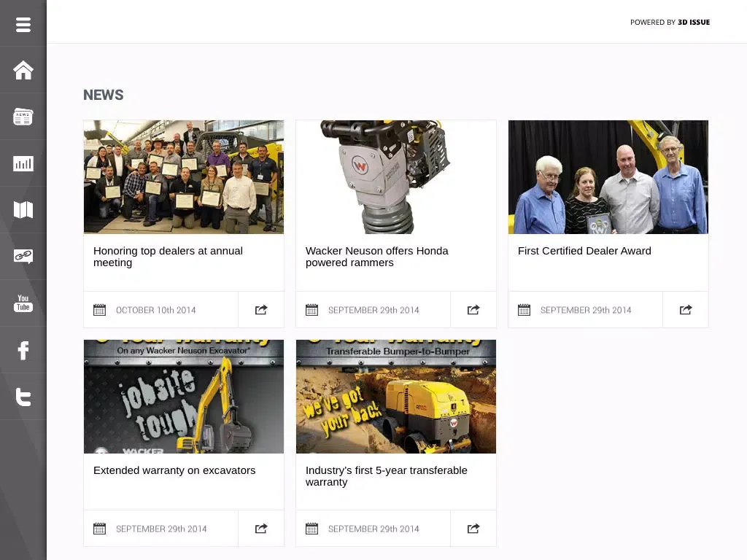Open the jobsite tough excavator image

[x=183, y=396]
